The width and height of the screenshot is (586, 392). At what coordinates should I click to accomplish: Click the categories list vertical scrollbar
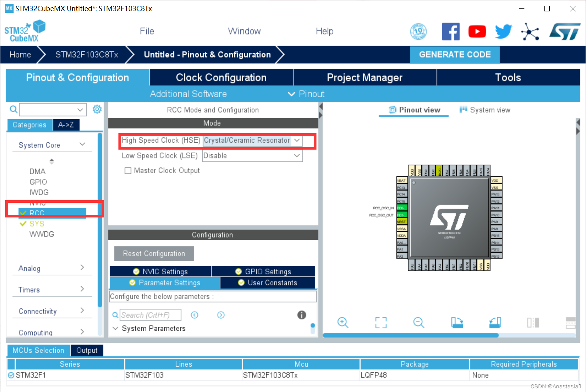point(100,220)
